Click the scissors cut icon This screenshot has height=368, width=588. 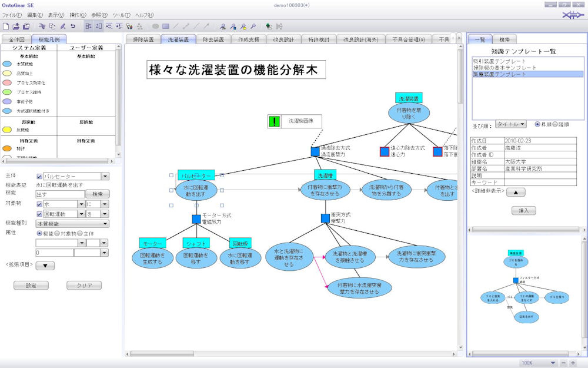(42, 26)
